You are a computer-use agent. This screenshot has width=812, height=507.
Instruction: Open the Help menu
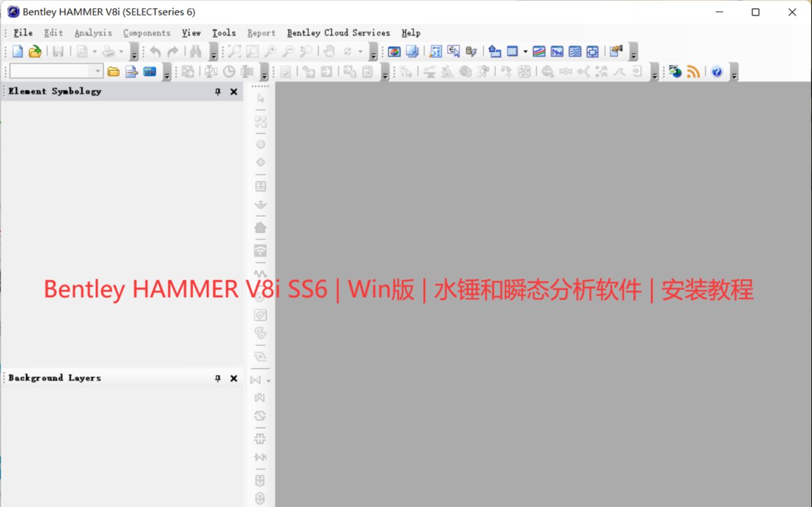[411, 33]
